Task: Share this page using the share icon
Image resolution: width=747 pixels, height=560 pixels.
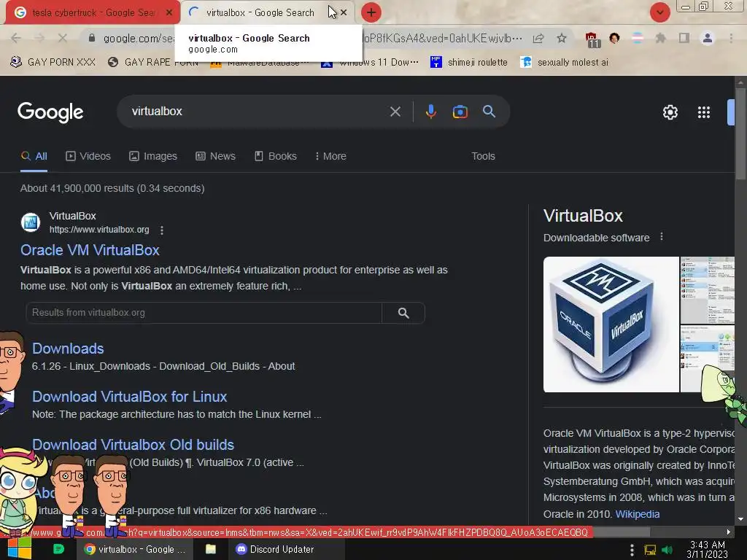Action: click(x=538, y=38)
